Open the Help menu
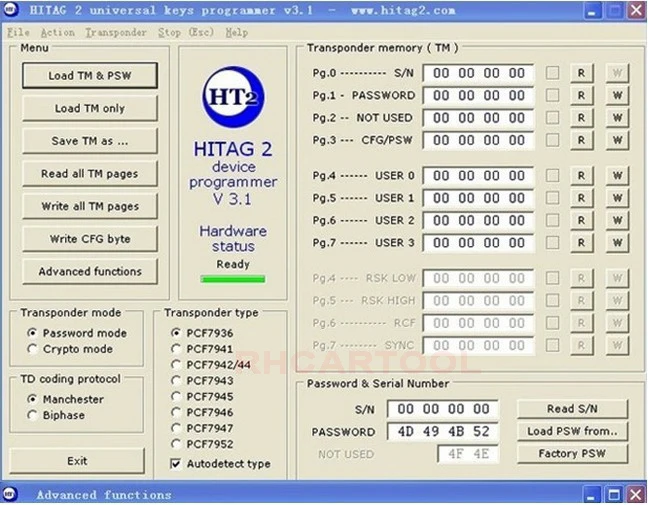 tap(237, 32)
